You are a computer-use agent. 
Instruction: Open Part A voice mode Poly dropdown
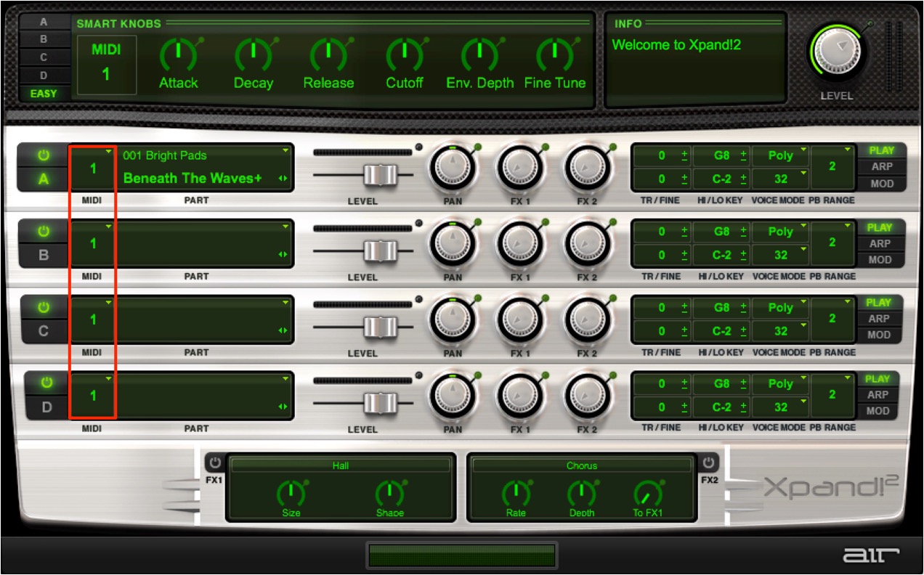[781, 155]
